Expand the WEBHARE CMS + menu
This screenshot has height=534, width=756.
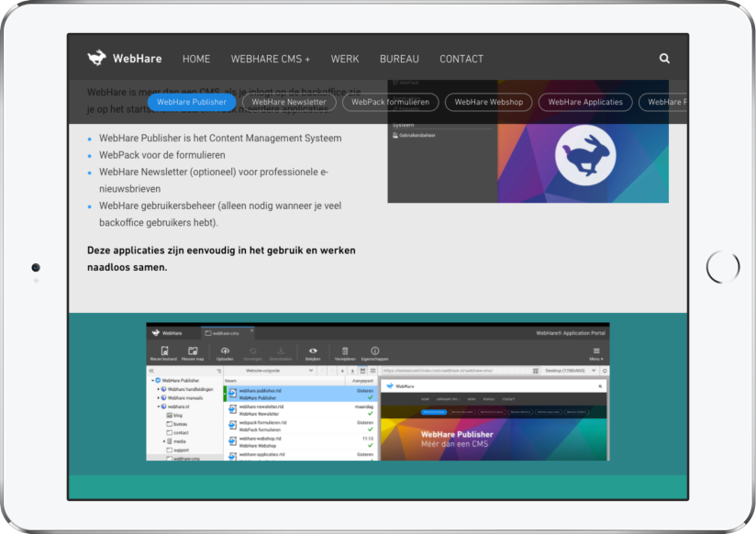coord(270,59)
